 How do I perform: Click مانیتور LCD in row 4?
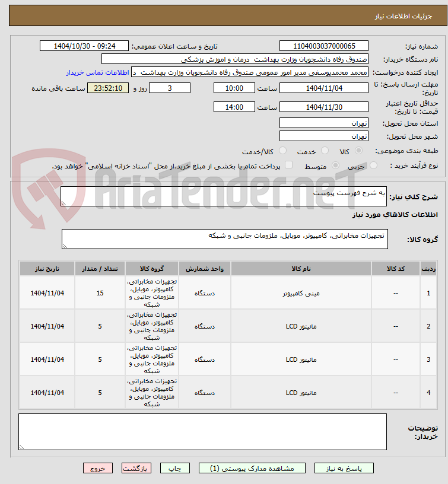(x=301, y=393)
